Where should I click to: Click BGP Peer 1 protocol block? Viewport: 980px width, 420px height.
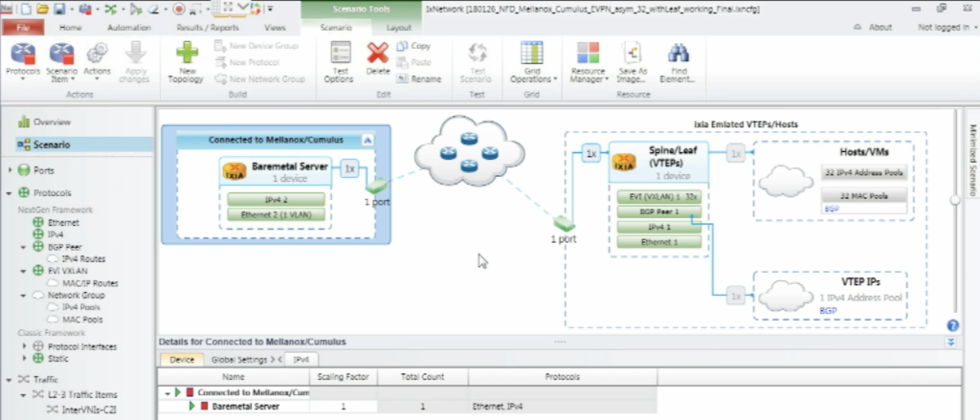(x=658, y=211)
